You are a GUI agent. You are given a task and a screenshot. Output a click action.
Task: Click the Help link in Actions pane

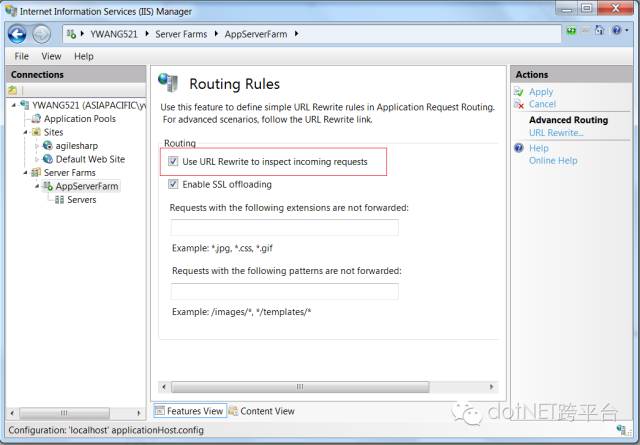tap(538, 148)
